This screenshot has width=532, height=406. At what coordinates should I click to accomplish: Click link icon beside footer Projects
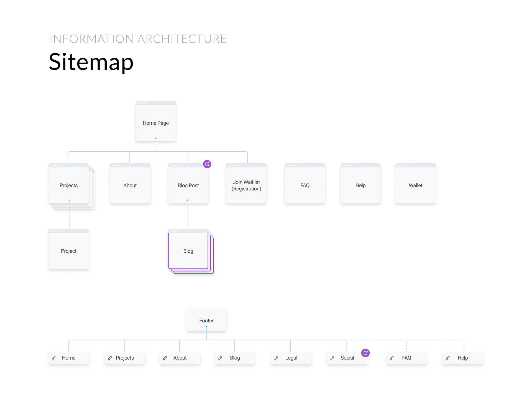(110, 358)
